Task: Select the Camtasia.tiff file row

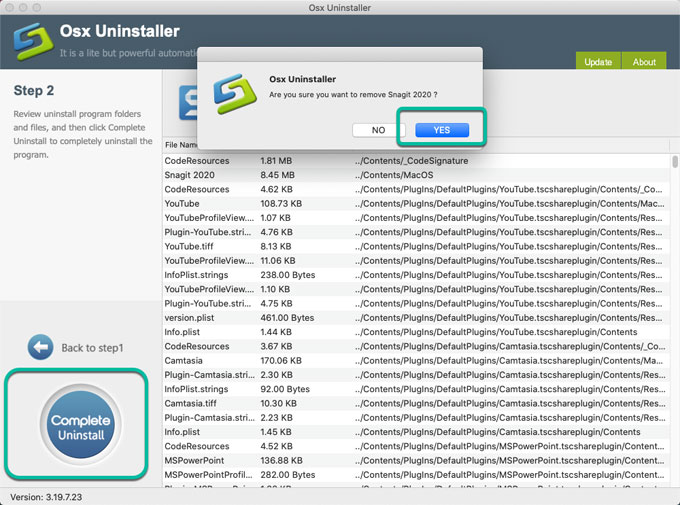Action: pyautogui.click(x=416, y=403)
